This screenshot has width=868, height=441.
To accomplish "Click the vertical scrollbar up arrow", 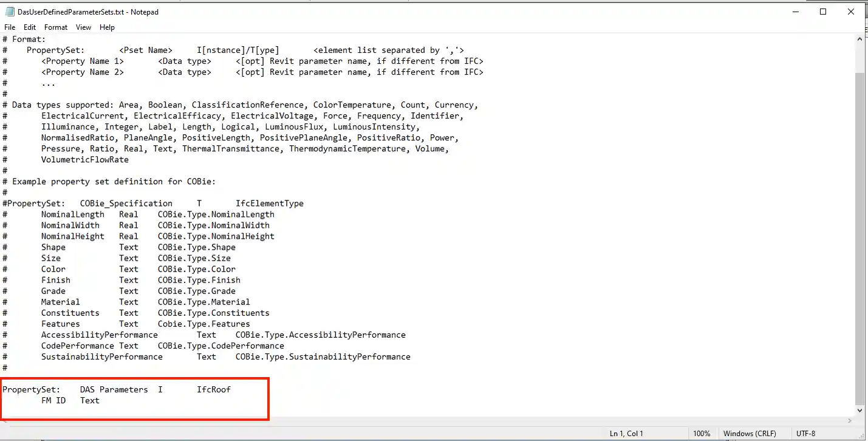I will click(x=860, y=38).
